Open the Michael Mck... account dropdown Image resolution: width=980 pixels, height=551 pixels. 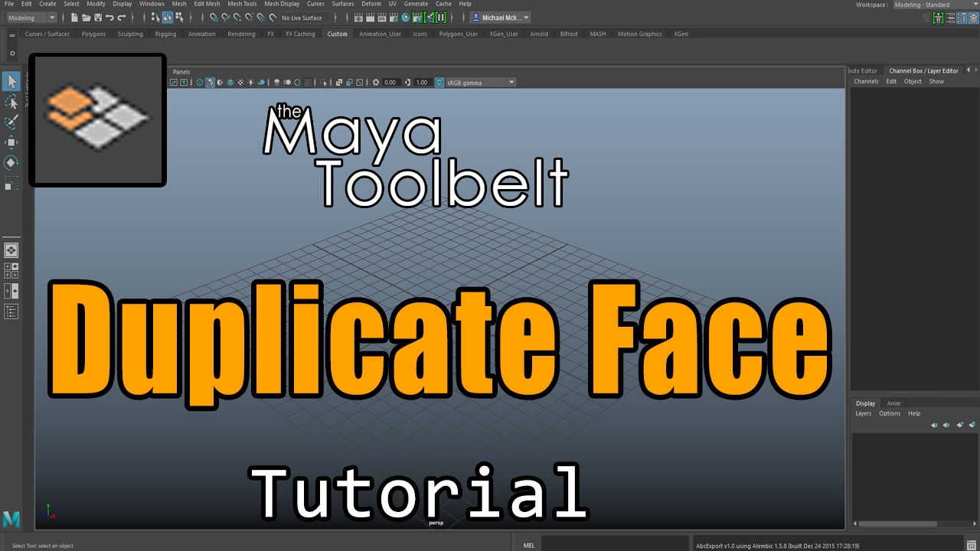501,18
